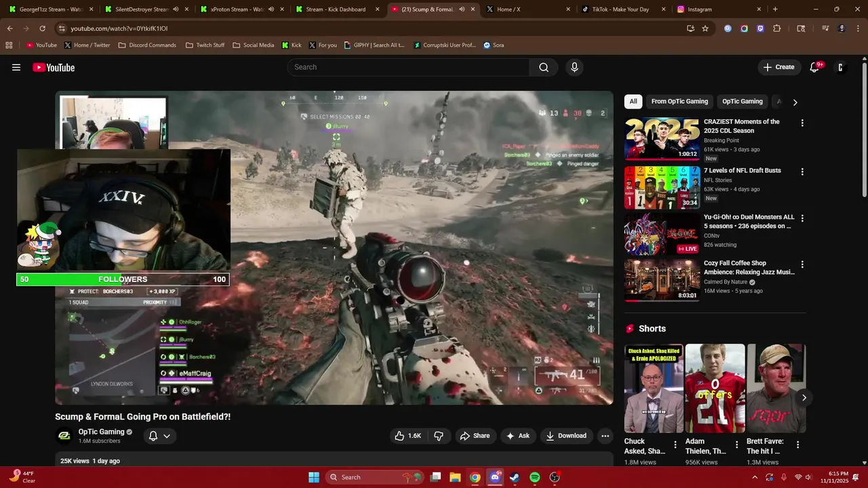The height and width of the screenshot is (488, 868).
Task: Show more Shorts with the next arrow
Action: 804,397
